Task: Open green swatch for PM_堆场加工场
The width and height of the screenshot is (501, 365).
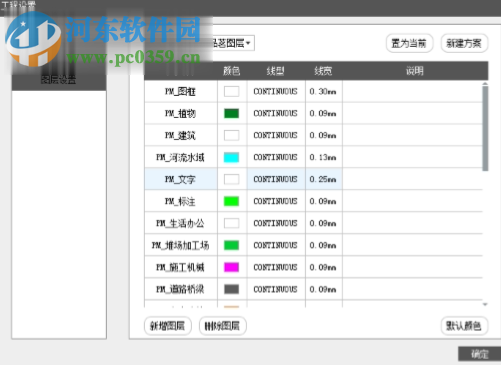Action: coord(232,245)
